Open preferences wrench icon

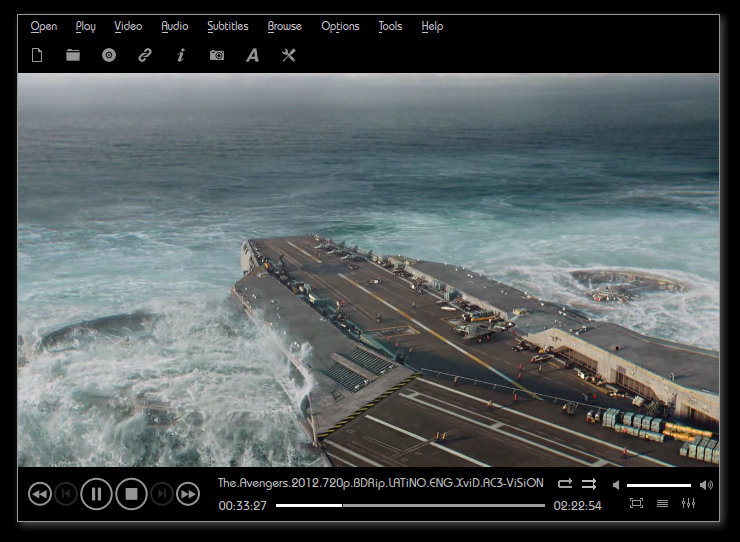click(x=288, y=55)
